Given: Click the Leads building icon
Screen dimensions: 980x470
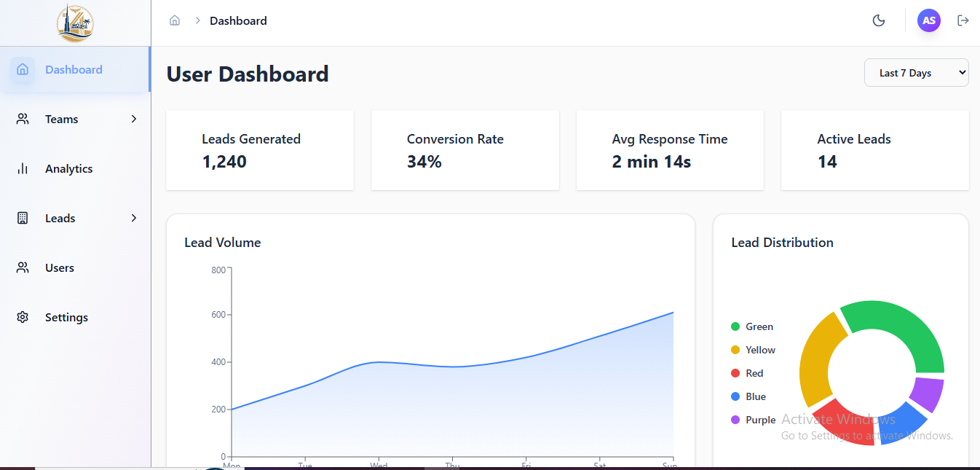Looking at the screenshot, I should tap(23, 219).
